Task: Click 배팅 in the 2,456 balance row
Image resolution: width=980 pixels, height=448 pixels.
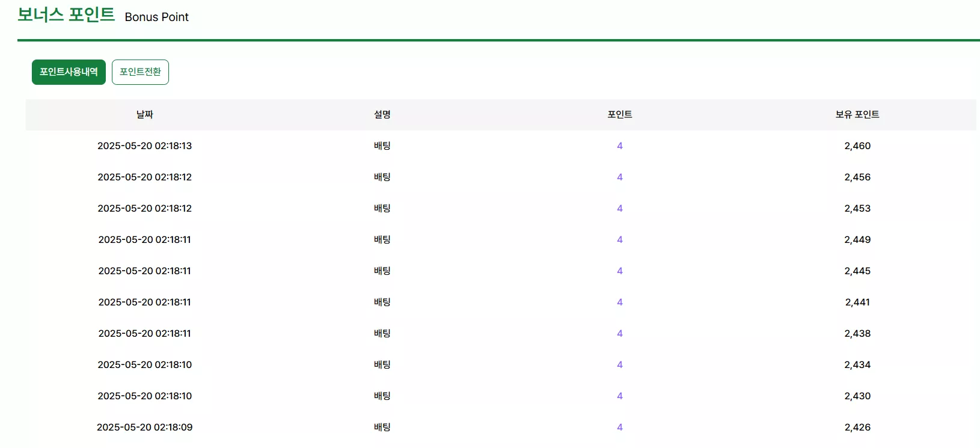Action: click(x=382, y=177)
